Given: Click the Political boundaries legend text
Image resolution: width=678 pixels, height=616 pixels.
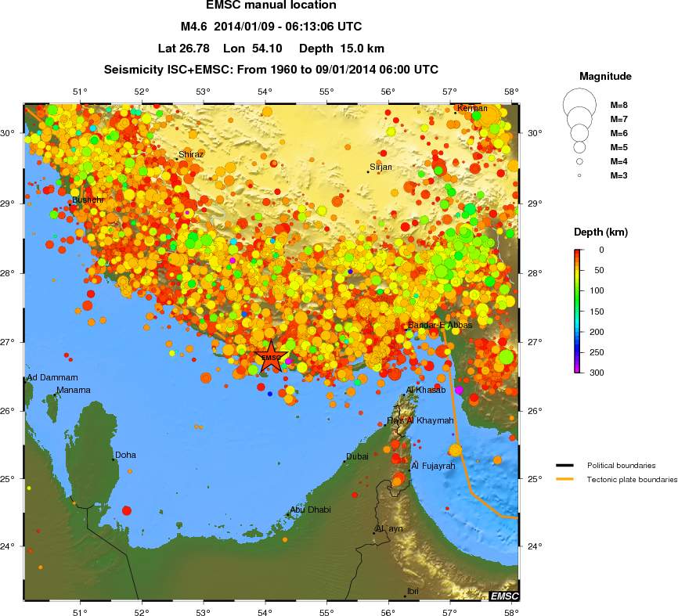Looking at the screenshot, I should point(622,466).
